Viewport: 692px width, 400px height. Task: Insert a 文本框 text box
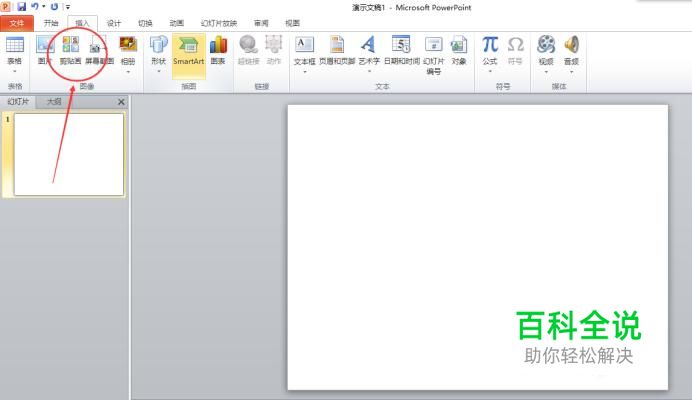(305, 45)
